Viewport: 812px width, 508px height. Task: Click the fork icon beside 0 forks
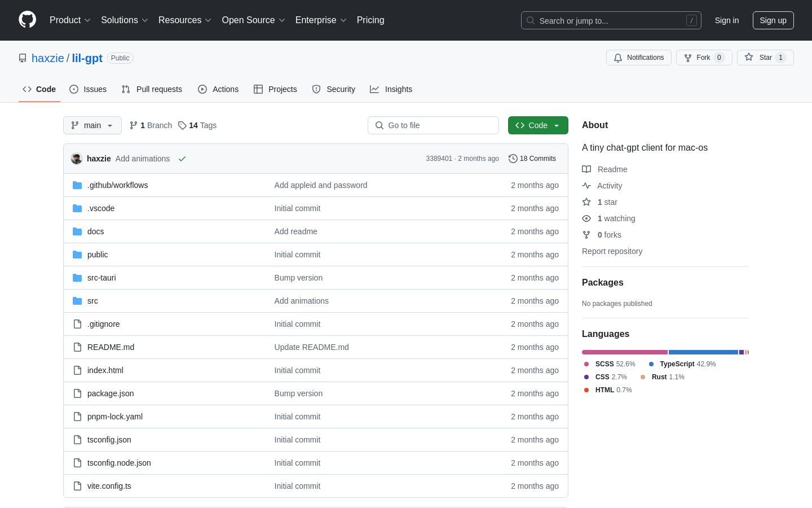[x=586, y=235]
